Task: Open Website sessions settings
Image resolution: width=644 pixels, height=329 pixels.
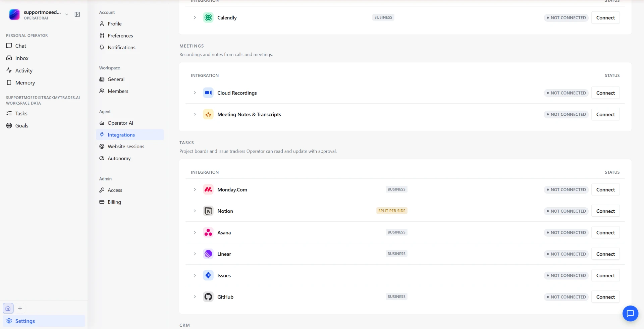Action: point(130,147)
